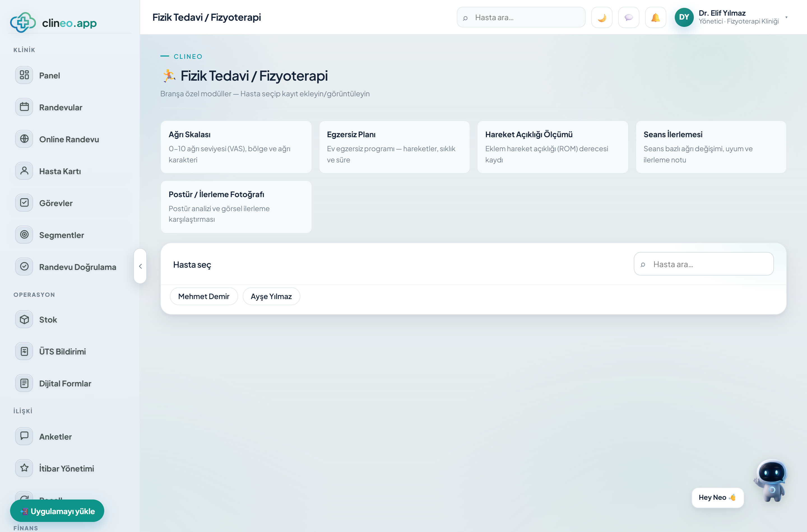The height and width of the screenshot is (532, 807).
Task: Open the DY profile avatar menu
Action: tap(684, 17)
